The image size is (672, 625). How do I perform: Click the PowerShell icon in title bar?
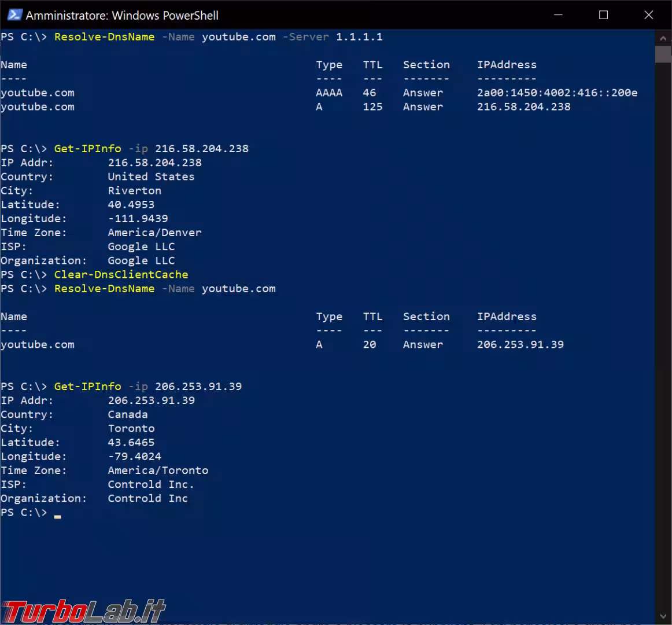point(14,15)
